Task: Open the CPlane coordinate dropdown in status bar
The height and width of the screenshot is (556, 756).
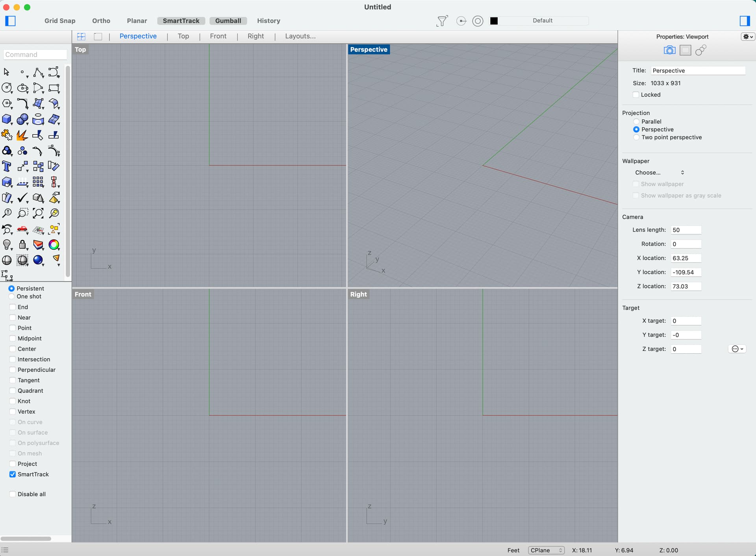Action: (x=546, y=550)
